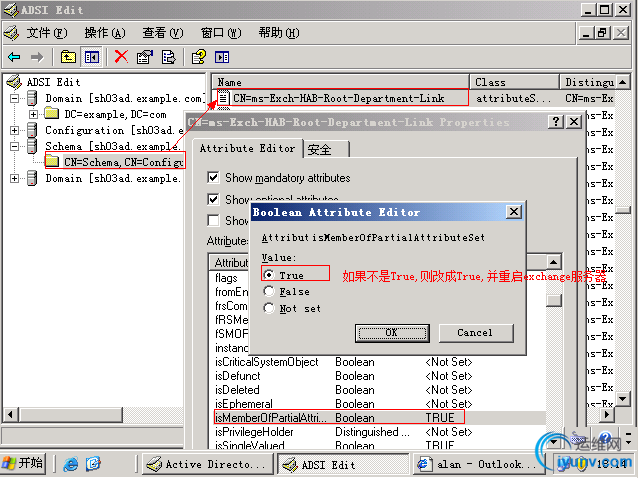Open the 查看(V) menu
The width and height of the screenshot is (638, 478).
tap(163, 33)
